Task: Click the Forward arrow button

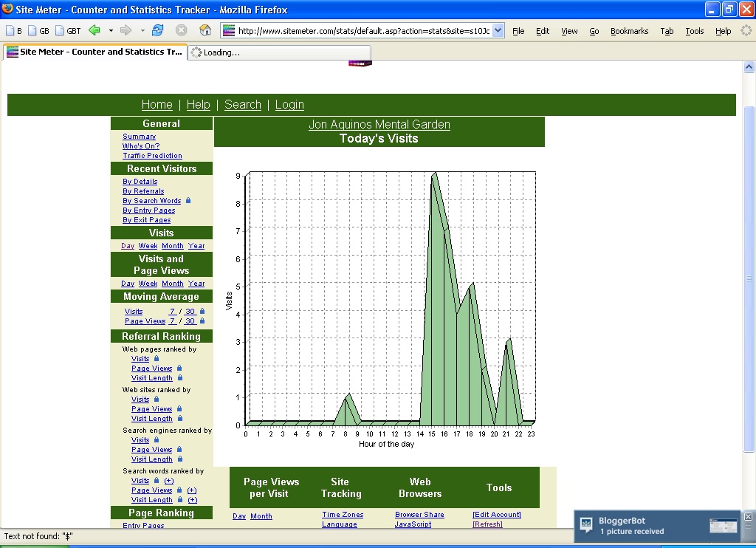Action: click(x=126, y=30)
